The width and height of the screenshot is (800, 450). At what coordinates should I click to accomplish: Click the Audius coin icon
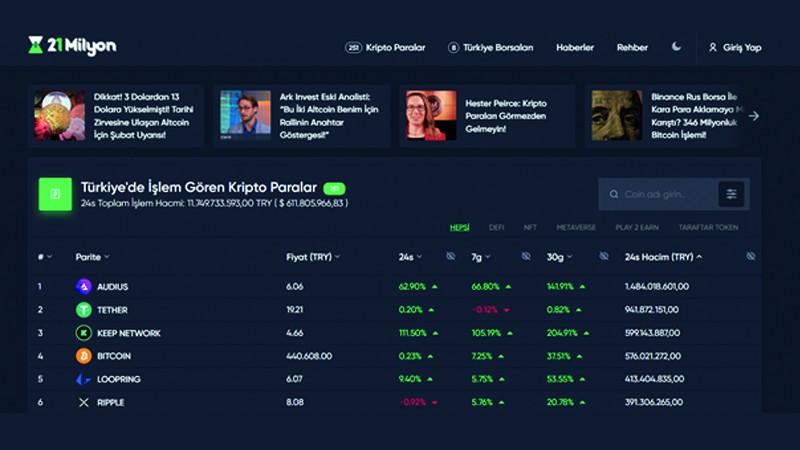(84, 287)
